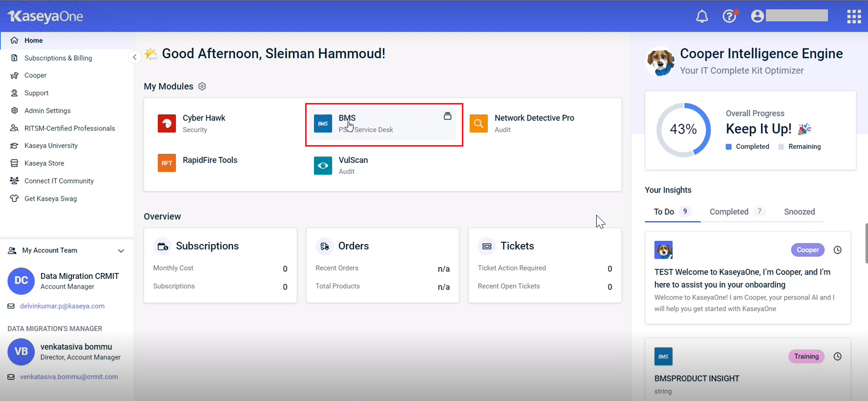The image size is (868, 401).
Task: Open Cooper in sidebar
Action: (67, 75)
